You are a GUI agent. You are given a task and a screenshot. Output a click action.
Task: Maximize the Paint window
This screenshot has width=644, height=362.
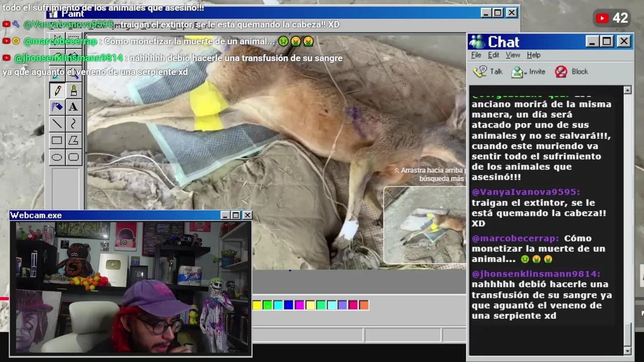(498, 13)
